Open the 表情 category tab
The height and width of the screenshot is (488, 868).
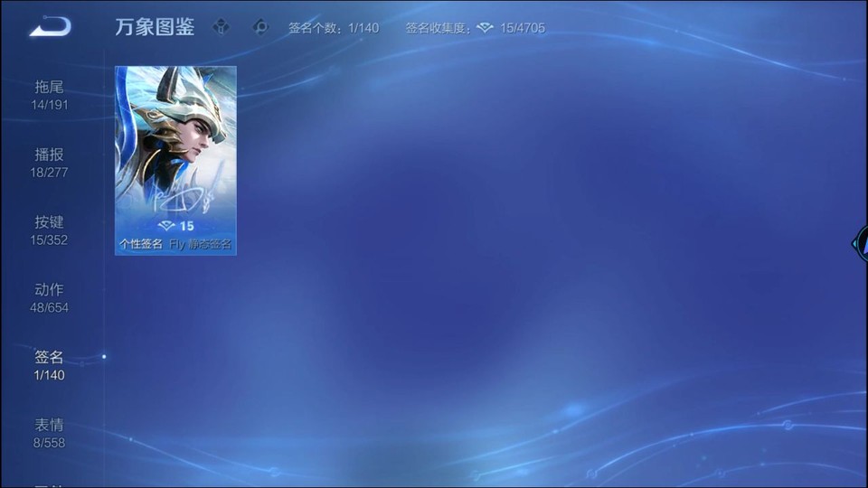click(50, 433)
